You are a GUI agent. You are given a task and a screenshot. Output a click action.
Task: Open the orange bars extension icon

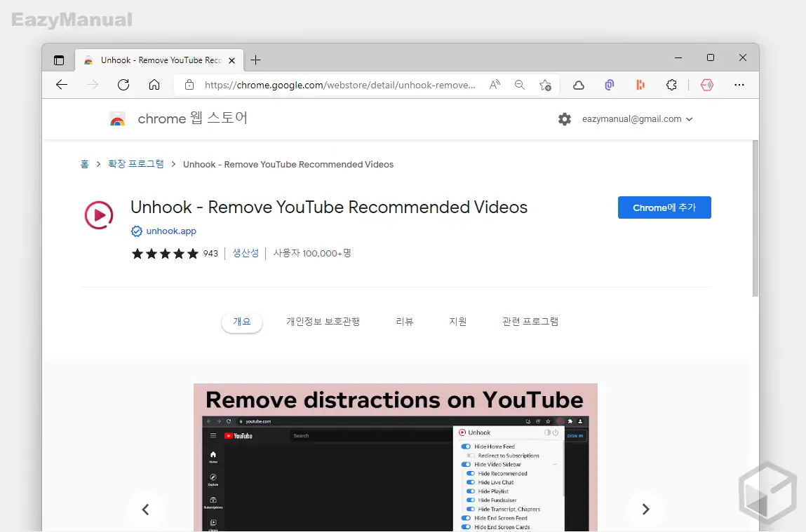pyautogui.click(x=640, y=85)
